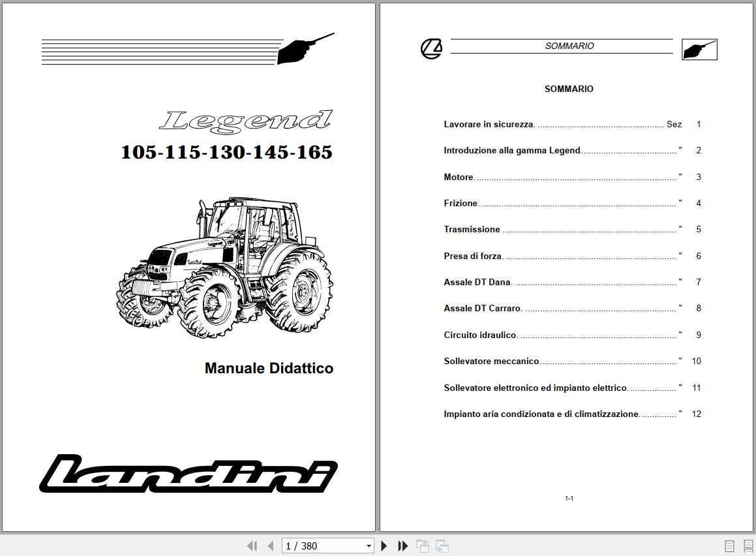The image size is (756, 556).
Task: Switch to continuous page layout icon
Action: pos(748,546)
